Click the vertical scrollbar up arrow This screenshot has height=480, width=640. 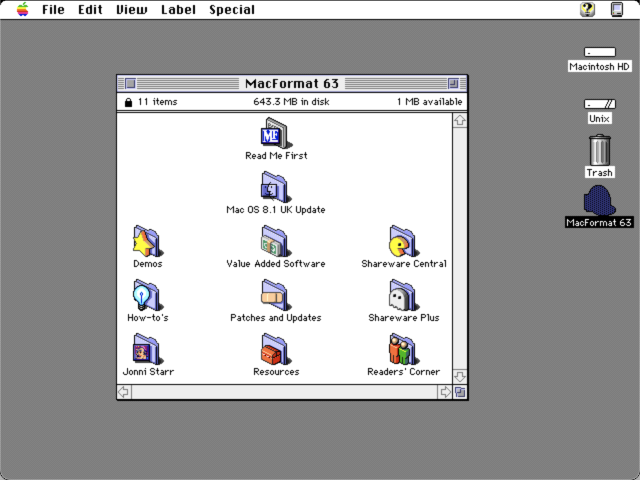460,120
